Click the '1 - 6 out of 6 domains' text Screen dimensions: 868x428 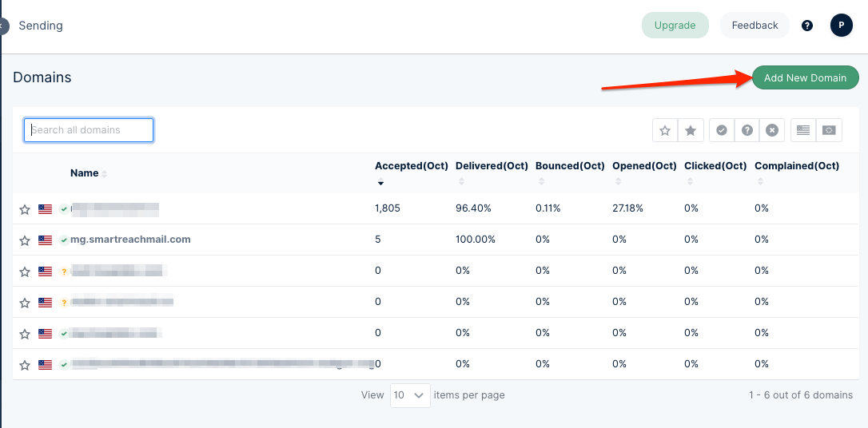click(801, 395)
